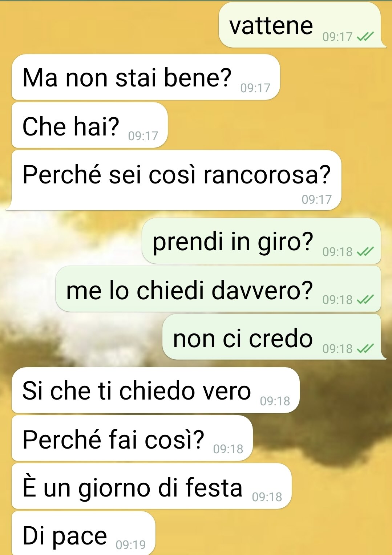Tap the 09:17 timestamp under 'rancorosa?'
This screenshot has width=392, height=555.
click(x=317, y=199)
